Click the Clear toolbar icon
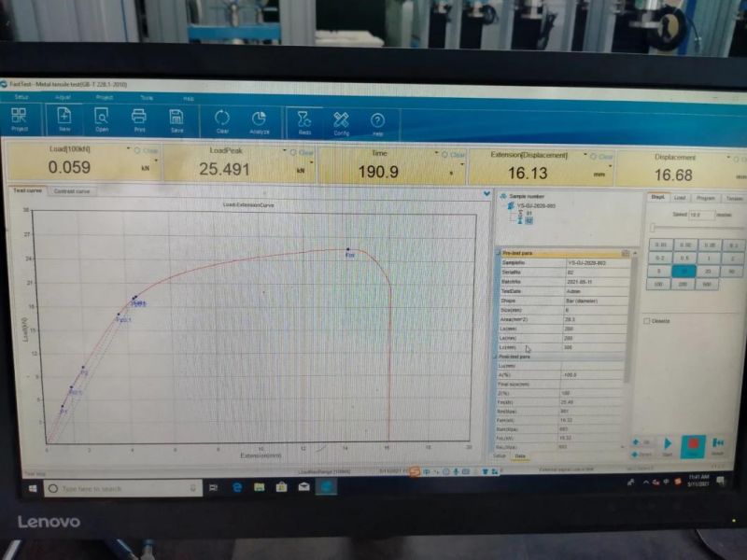This screenshot has width=747, height=560. pos(222,122)
